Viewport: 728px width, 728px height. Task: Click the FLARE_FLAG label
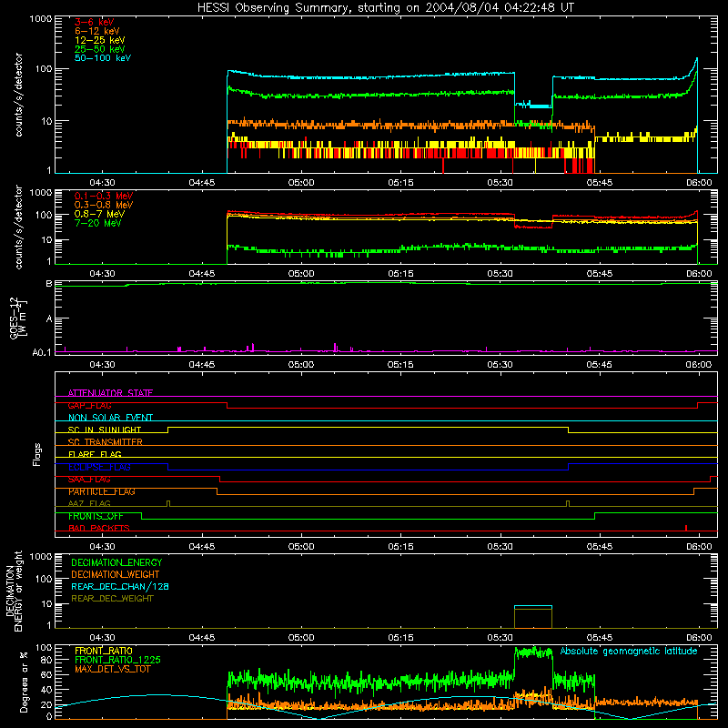coord(95,454)
